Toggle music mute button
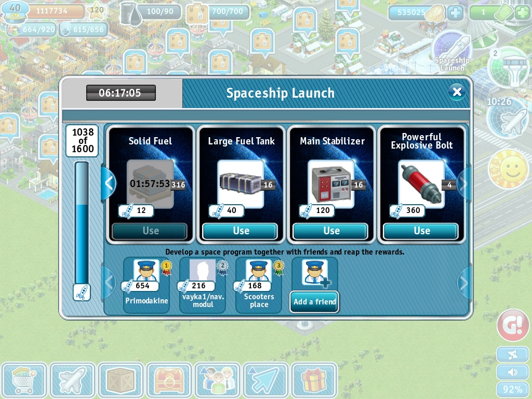 513,355
